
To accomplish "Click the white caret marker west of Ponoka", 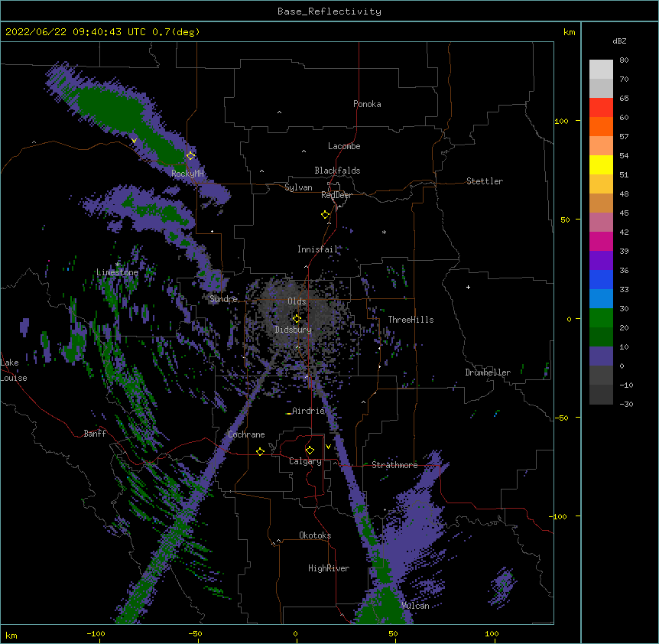I will pos(280,112).
